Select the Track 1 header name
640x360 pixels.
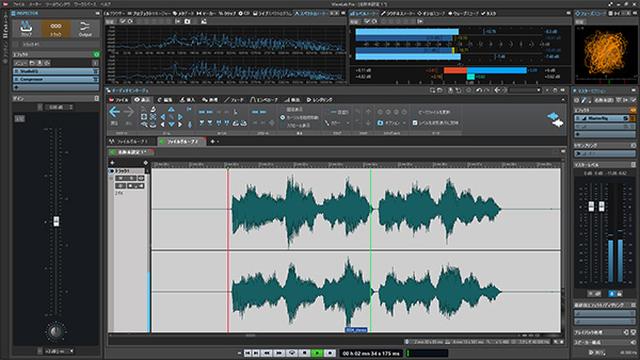pyautogui.click(x=122, y=171)
